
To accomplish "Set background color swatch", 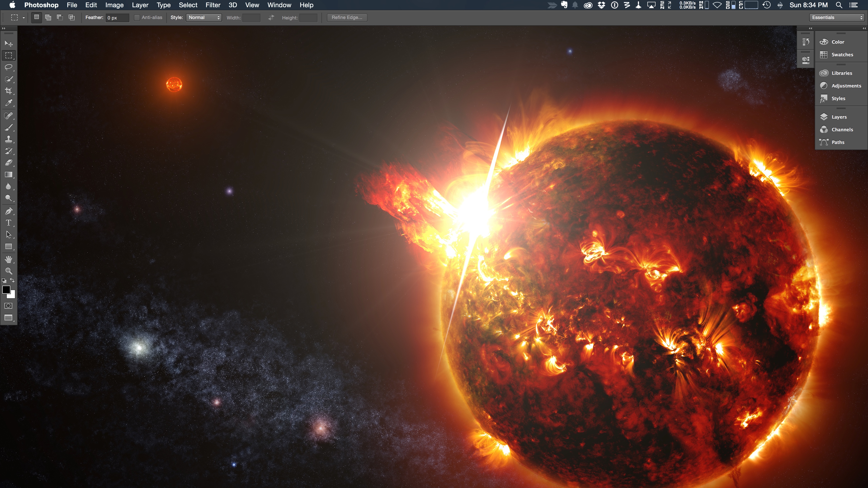I will (x=12, y=296).
